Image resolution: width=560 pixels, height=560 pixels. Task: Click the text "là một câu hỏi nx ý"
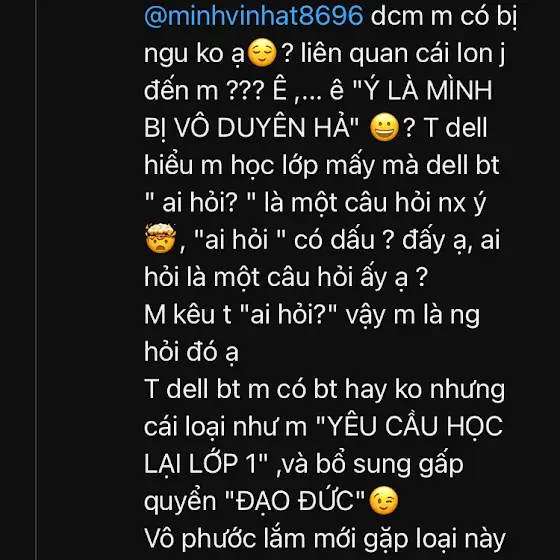(x=375, y=202)
